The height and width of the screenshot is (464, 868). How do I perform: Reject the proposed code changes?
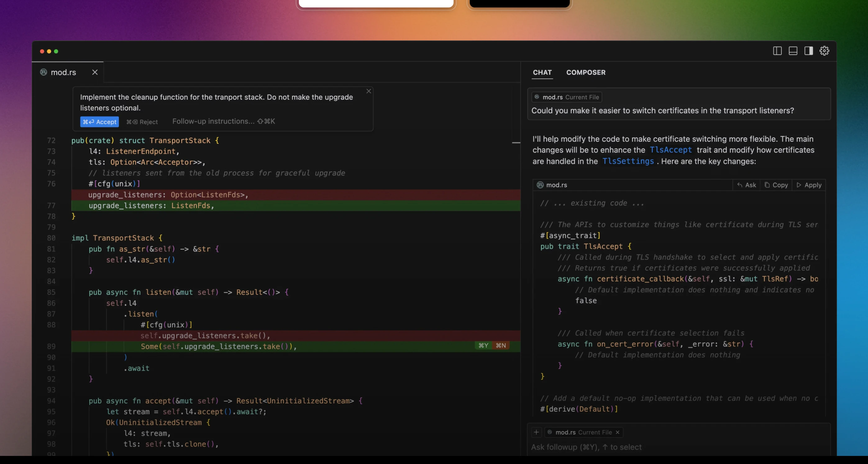point(142,122)
